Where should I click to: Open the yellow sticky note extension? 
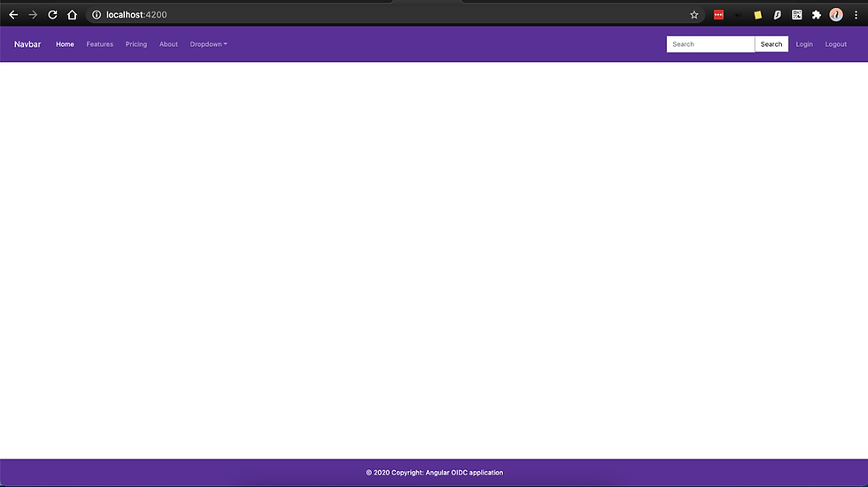click(x=758, y=15)
